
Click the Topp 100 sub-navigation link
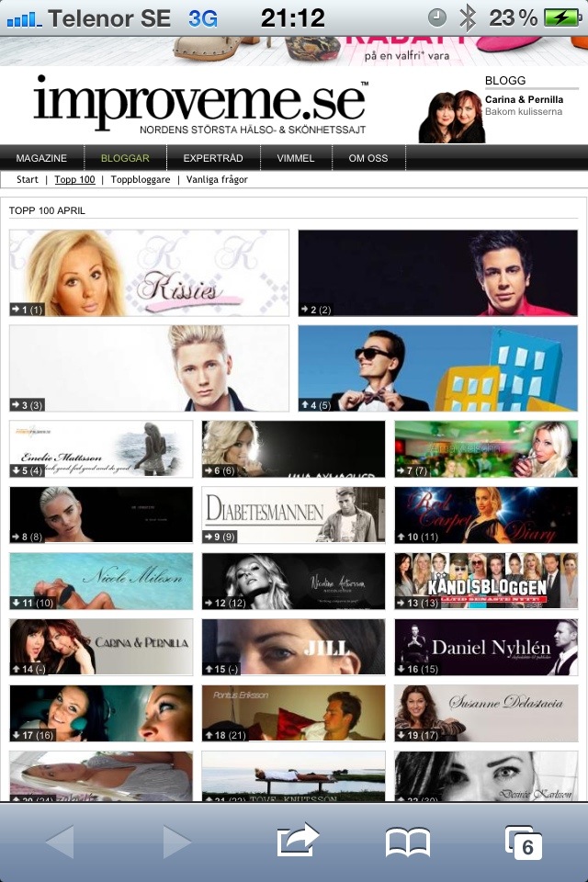pos(74,180)
